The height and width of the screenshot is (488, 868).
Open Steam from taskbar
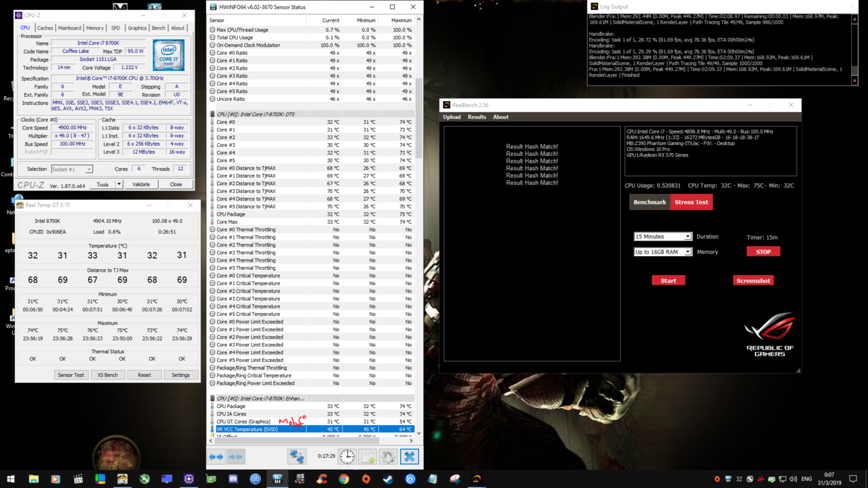(x=388, y=479)
